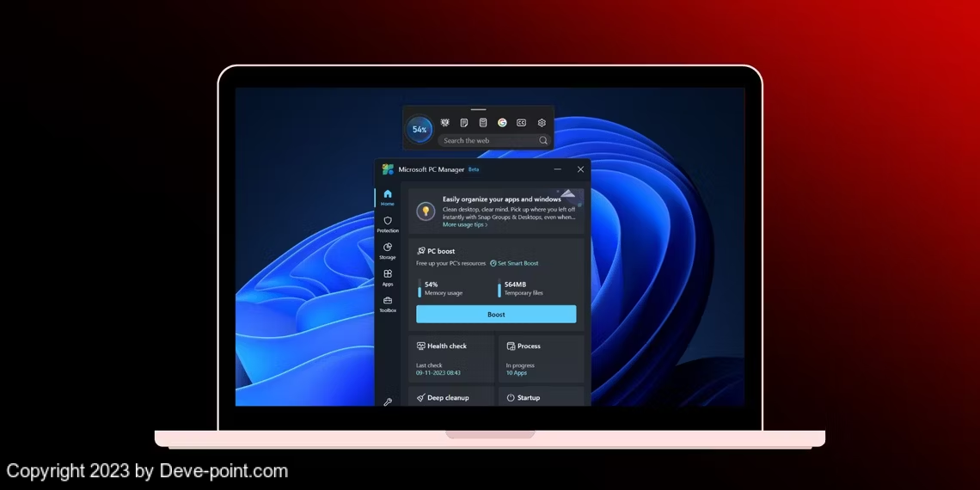Click the Temporary files level bar
This screenshot has height=490, width=980.
[x=499, y=288]
